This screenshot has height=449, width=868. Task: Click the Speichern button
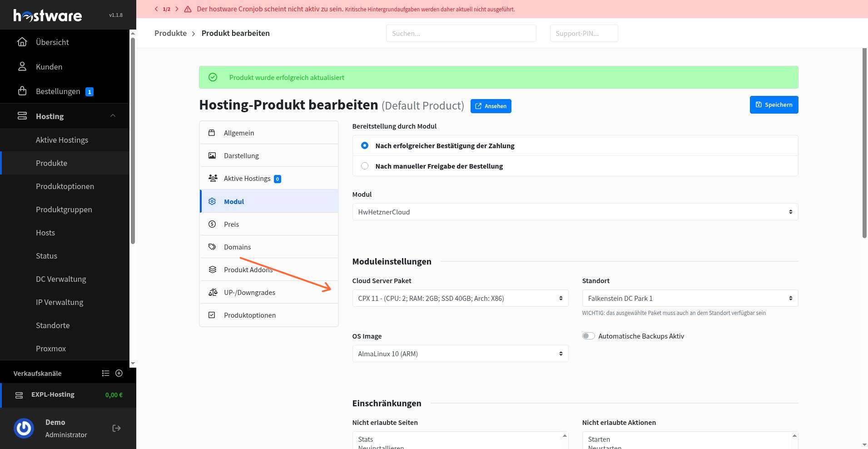[x=774, y=105]
